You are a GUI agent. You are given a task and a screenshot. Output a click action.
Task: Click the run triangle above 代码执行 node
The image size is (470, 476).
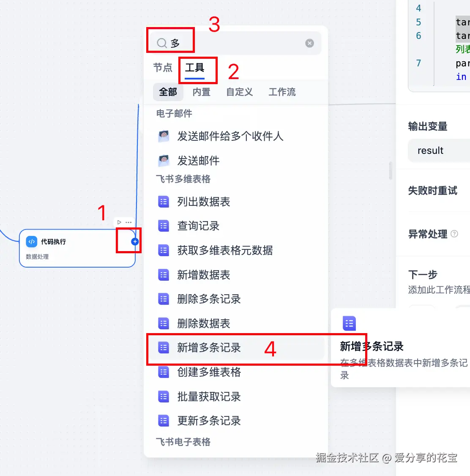[119, 222]
